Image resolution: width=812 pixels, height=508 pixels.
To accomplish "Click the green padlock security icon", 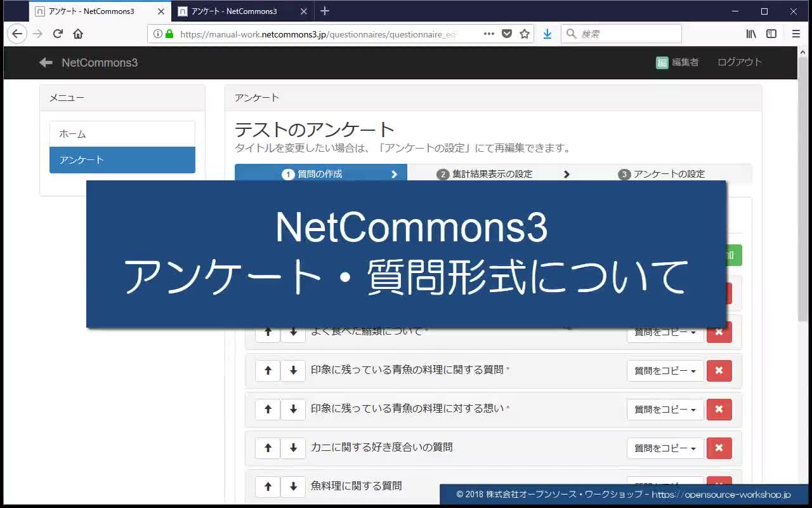I will coord(169,34).
